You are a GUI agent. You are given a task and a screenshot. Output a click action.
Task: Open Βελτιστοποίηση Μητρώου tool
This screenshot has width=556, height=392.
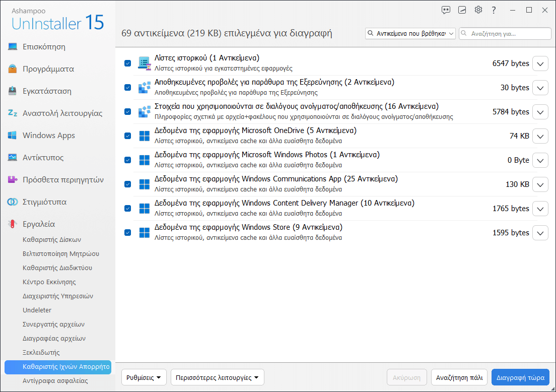tap(60, 253)
